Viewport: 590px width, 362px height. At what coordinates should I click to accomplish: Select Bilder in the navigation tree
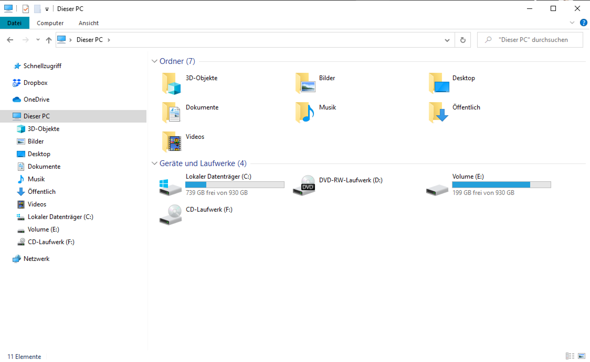(x=36, y=141)
